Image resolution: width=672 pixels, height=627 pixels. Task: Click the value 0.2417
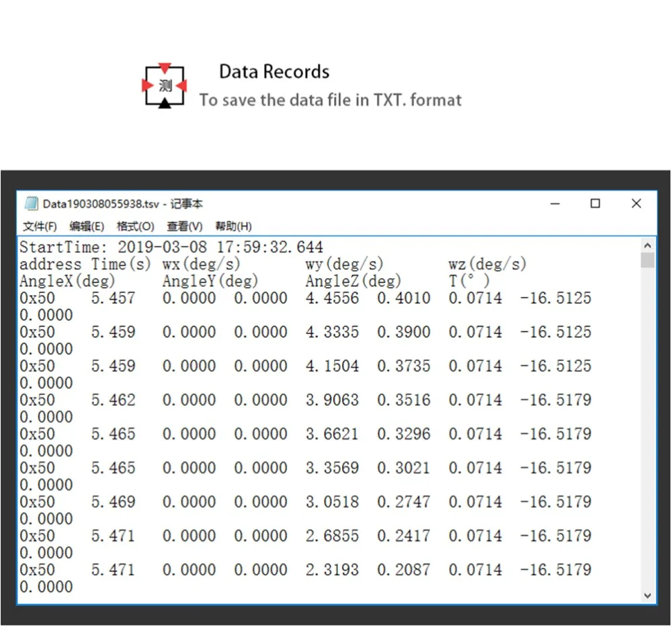click(404, 536)
